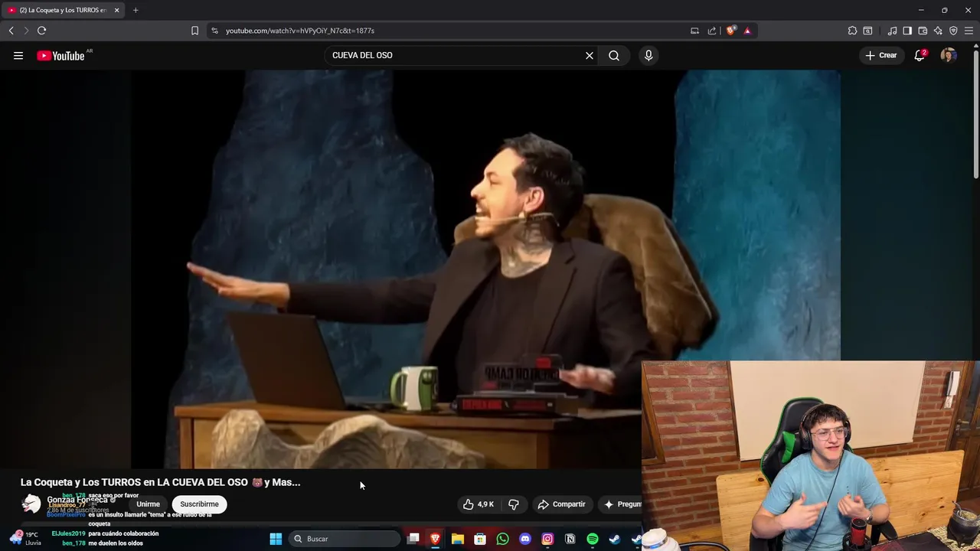
Task: Open the account avatar menu
Action: (x=949, y=55)
